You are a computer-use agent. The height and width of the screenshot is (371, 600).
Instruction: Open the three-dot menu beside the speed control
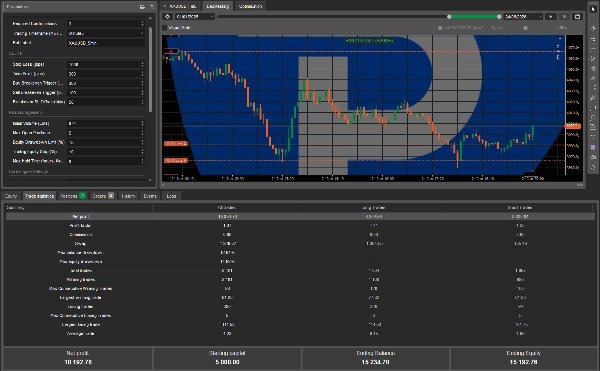pos(580,28)
